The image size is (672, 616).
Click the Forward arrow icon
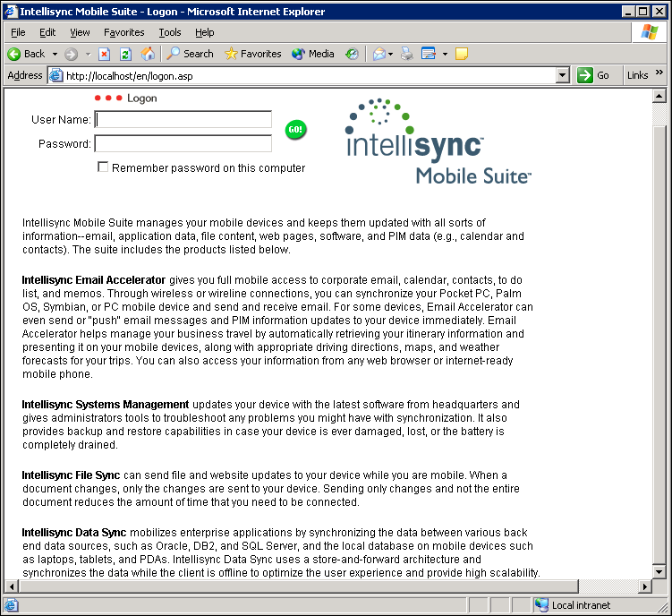72,54
